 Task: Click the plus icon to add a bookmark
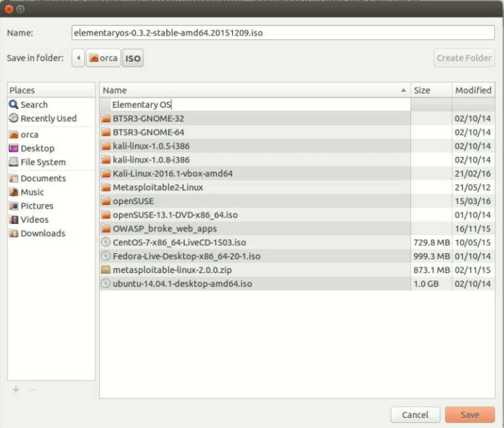[16, 390]
